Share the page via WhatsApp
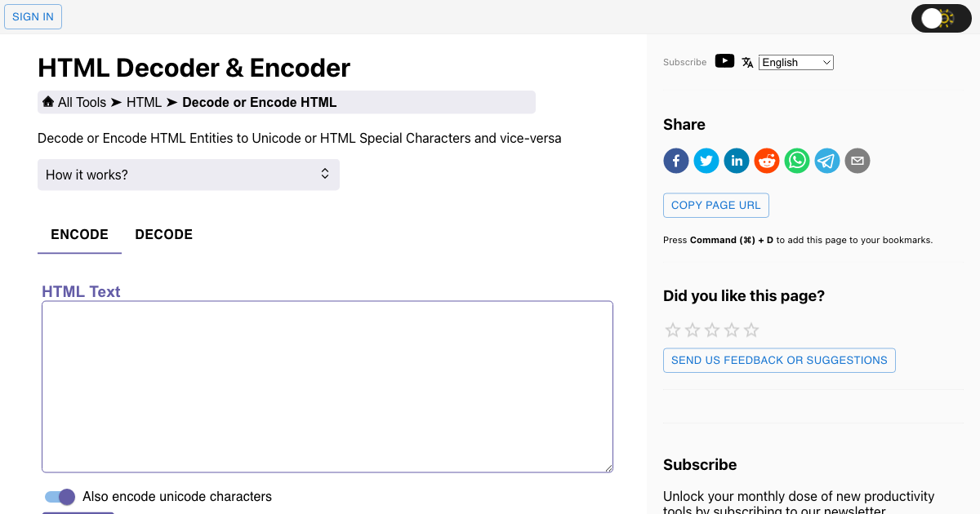Viewport: 980px width, 514px height. tap(796, 161)
